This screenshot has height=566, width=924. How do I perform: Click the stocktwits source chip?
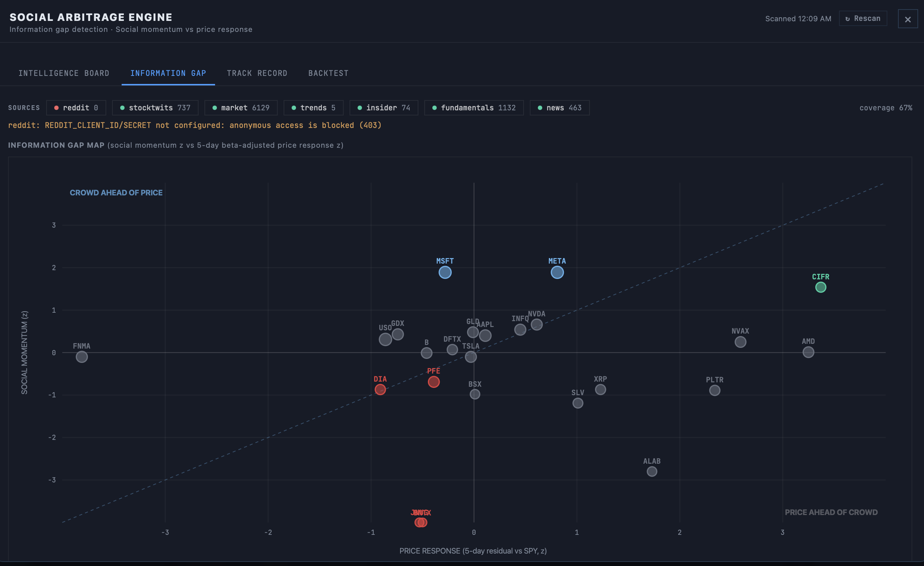pos(155,108)
